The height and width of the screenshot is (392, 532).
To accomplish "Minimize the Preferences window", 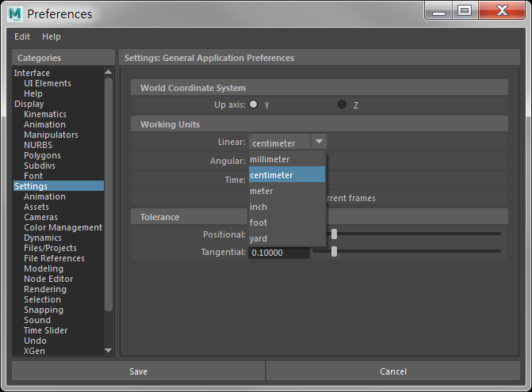I will 438,10.
